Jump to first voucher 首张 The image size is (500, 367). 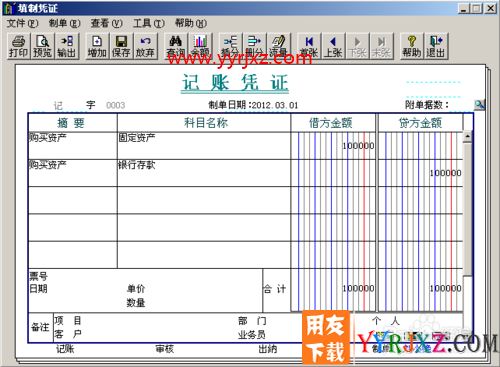[x=309, y=46]
